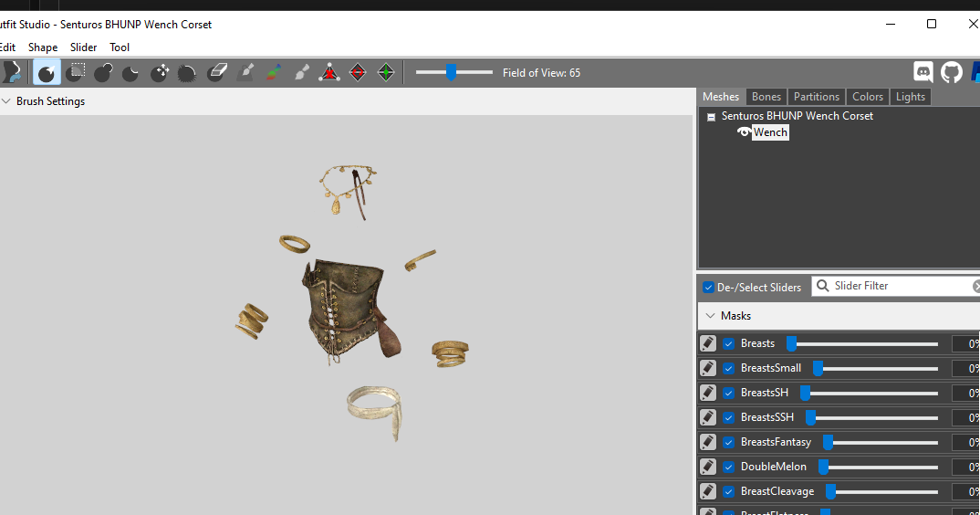Toggle the De-/Select Sliders checkbox
980x515 pixels.
(x=708, y=288)
